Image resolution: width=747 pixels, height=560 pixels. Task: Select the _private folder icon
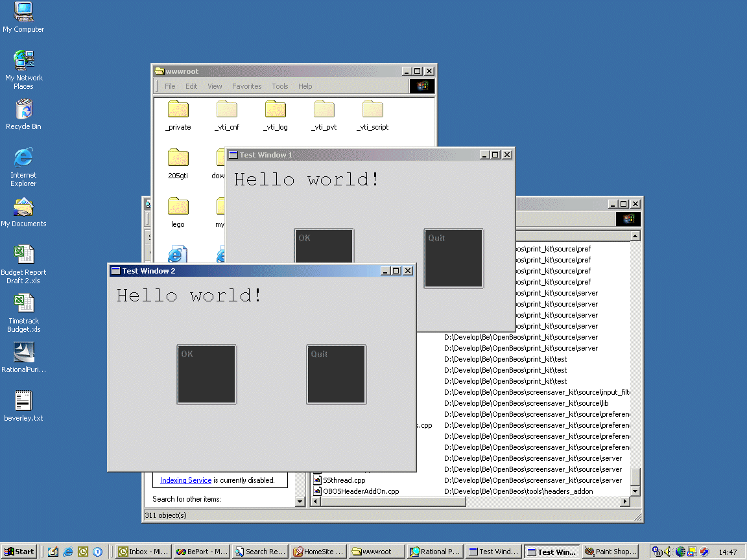coord(178,110)
